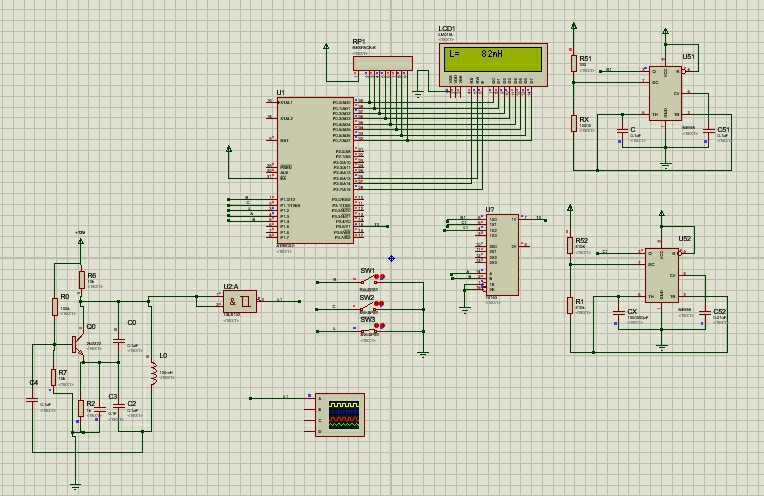Select capacitor CX
This screenshot has width=764, height=496.
pyautogui.click(x=618, y=312)
